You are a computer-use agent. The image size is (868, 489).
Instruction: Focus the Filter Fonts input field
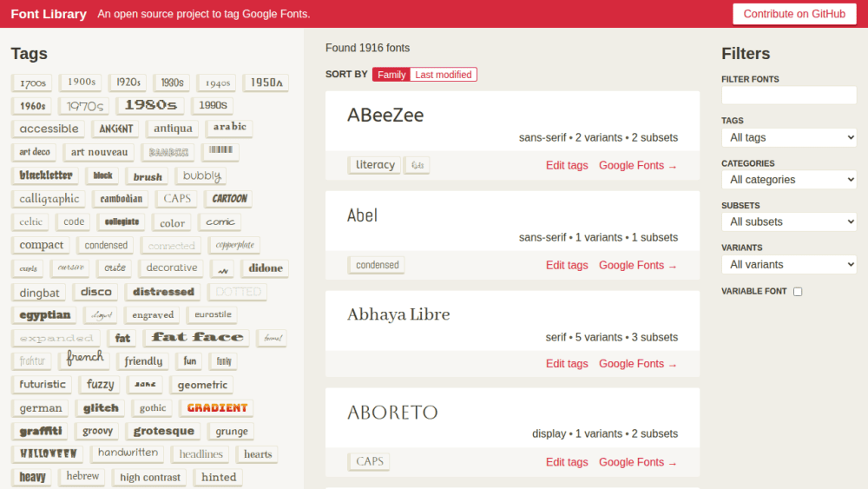click(x=789, y=95)
